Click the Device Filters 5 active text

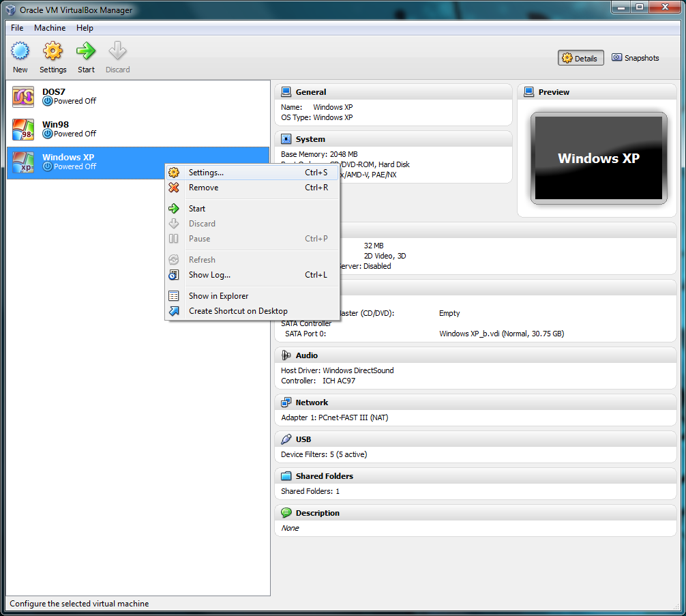tap(324, 454)
